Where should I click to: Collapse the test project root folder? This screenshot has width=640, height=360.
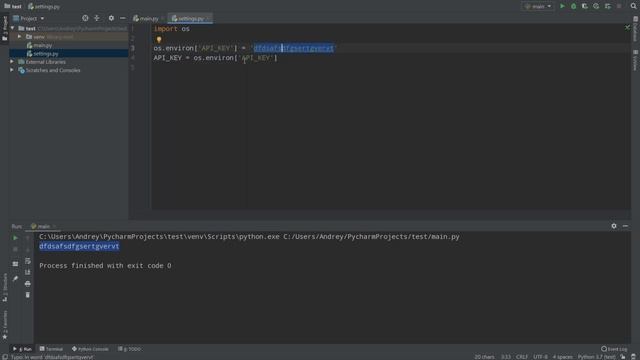tap(13, 28)
